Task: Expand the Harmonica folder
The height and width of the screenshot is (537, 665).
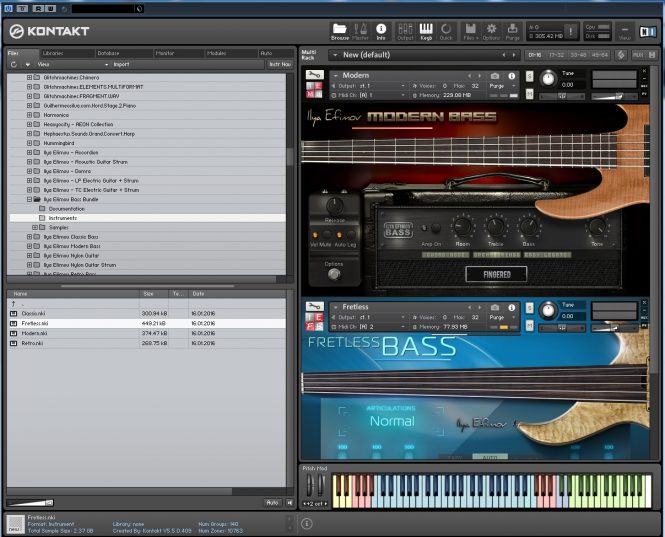Action: click(29, 115)
